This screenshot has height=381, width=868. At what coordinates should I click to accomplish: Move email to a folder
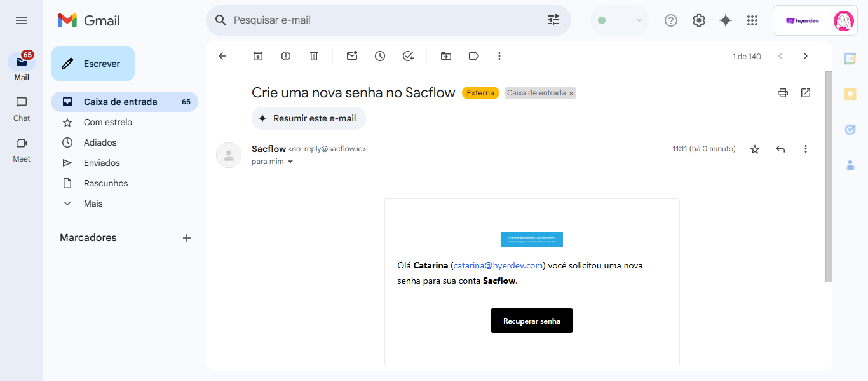tap(446, 56)
